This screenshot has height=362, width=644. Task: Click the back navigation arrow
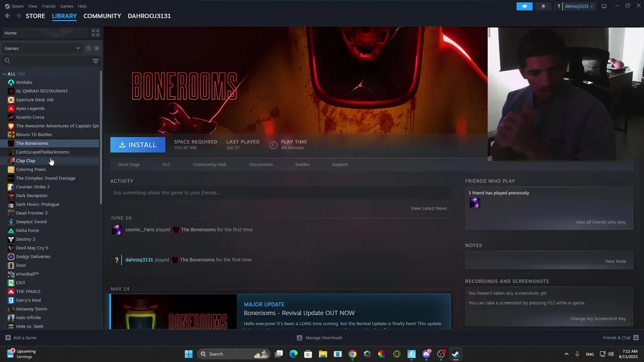coord(8,16)
